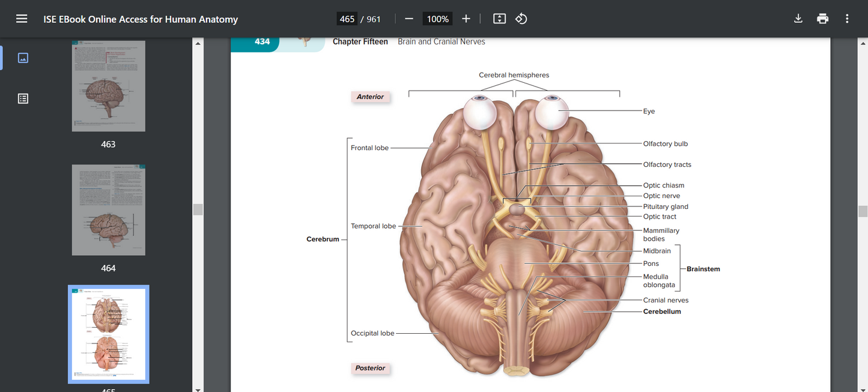The width and height of the screenshot is (868, 392).
Task: Toggle the thumbnails sidebar view
Action: tap(22, 58)
